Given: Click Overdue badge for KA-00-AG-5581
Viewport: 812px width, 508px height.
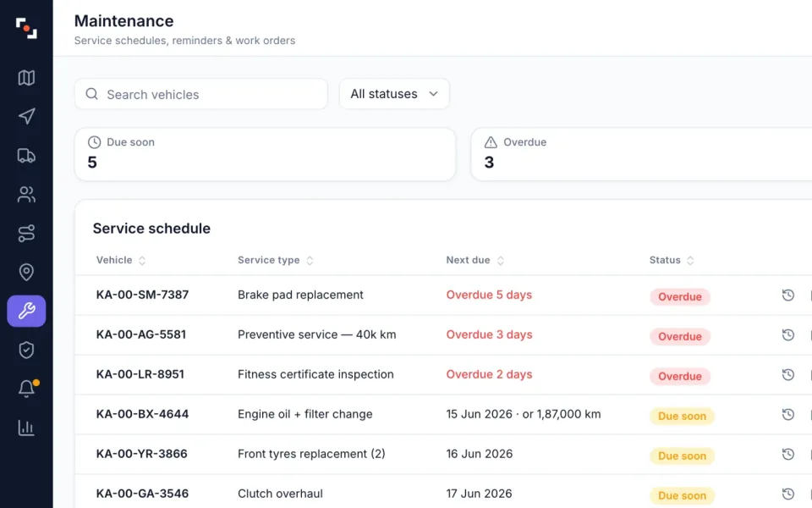Looking at the screenshot, I should click(x=680, y=336).
